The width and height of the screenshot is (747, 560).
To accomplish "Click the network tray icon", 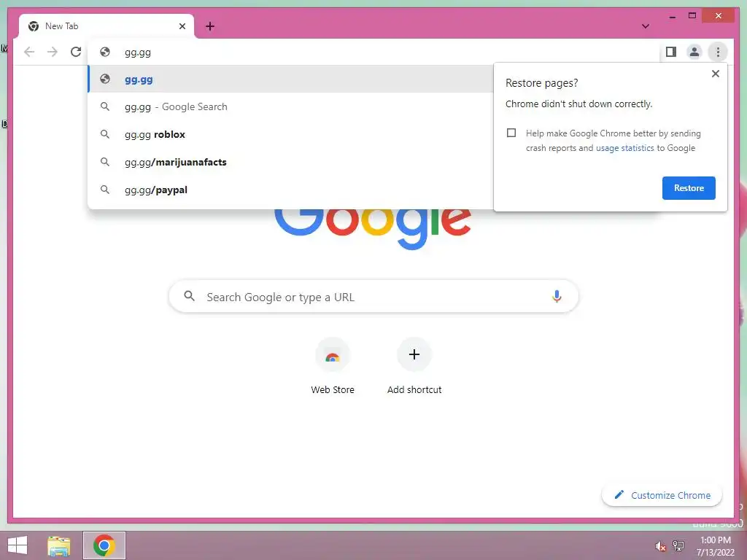I will 678,545.
